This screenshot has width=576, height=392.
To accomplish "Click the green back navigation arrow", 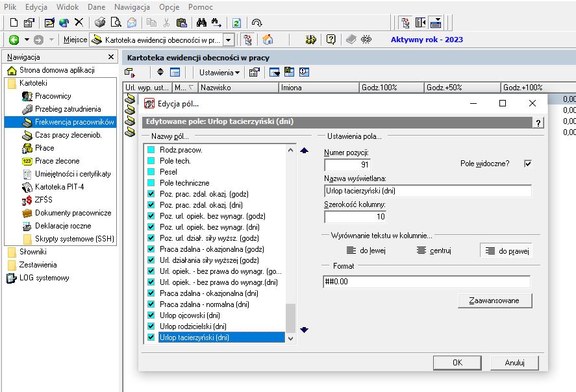I will pos(14,40).
